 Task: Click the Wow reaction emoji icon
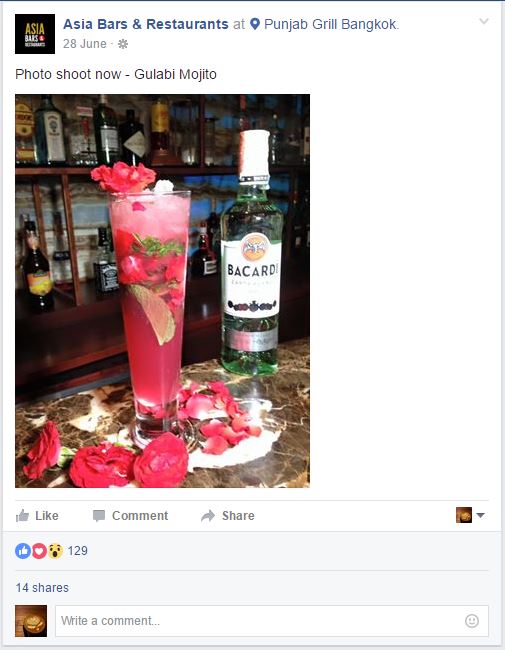(55, 551)
